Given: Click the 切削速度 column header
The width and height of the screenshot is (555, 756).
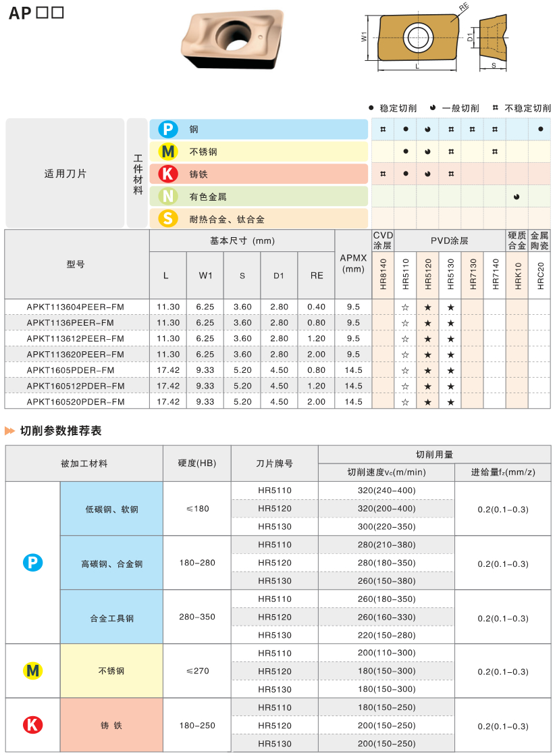Looking at the screenshot, I should pyautogui.click(x=386, y=472).
